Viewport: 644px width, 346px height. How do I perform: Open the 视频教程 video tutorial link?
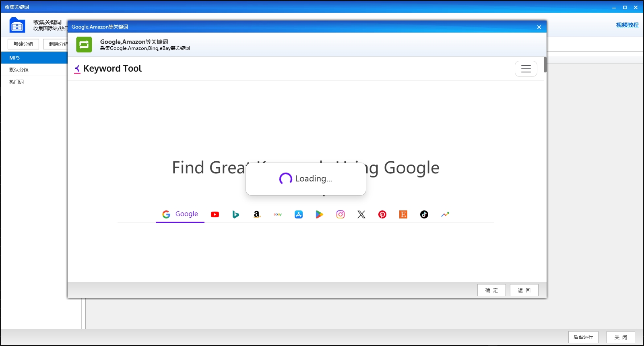click(627, 25)
